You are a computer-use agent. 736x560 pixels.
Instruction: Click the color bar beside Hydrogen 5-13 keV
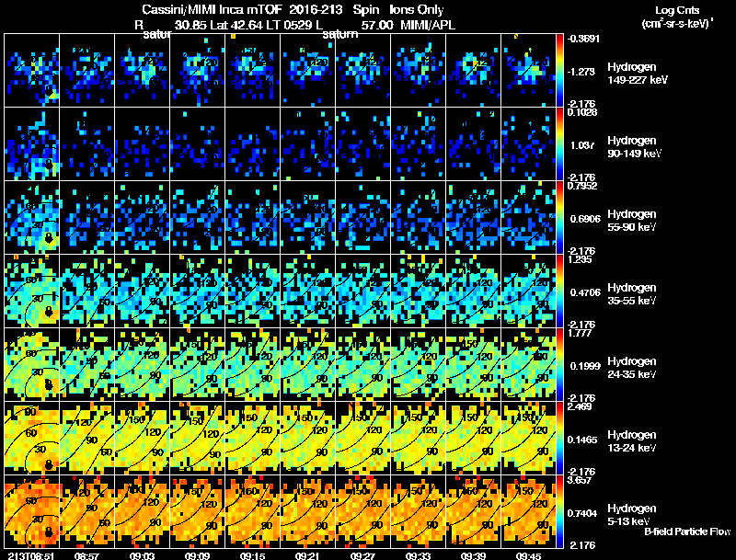[559, 511]
